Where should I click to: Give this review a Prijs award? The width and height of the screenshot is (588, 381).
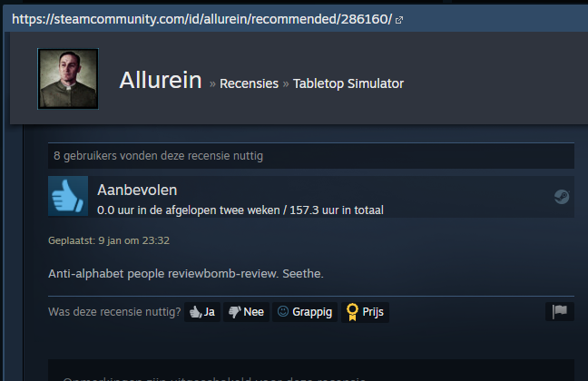(x=365, y=312)
